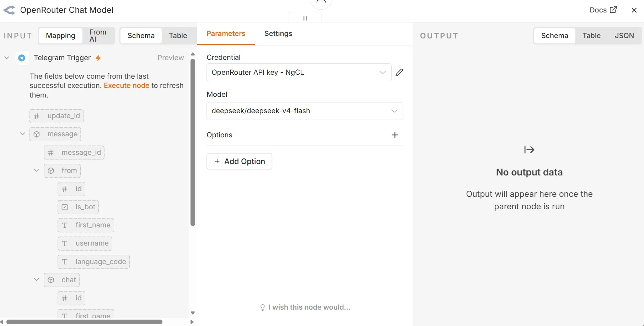644x326 pixels.
Task: Click the object cube icon for from
Action: (51, 171)
